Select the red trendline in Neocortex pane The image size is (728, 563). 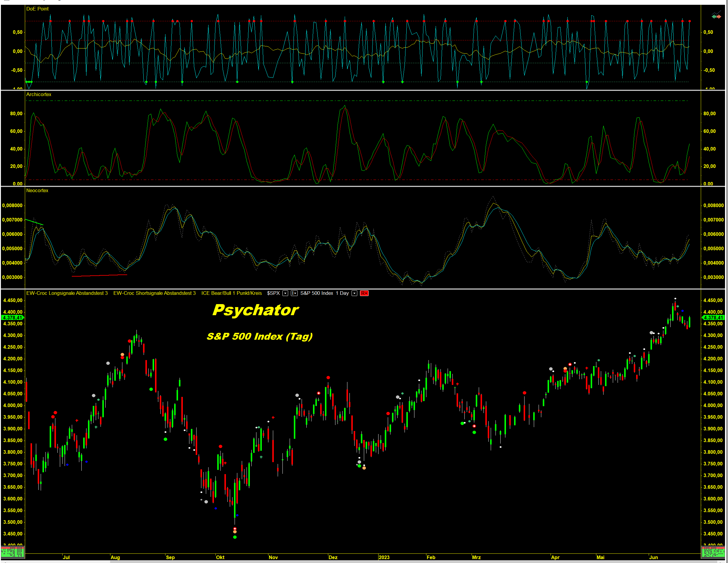click(99, 275)
